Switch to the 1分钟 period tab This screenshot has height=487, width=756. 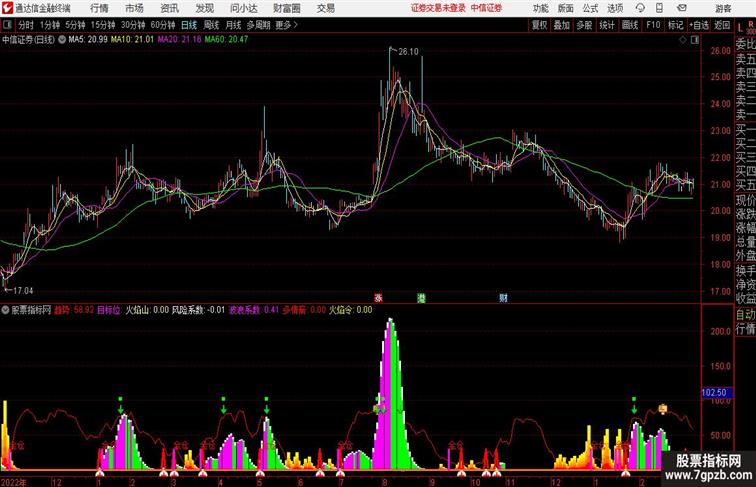(x=50, y=25)
